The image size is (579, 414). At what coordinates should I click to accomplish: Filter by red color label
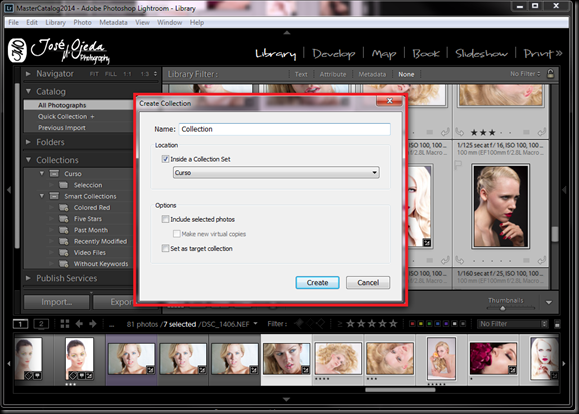412,324
